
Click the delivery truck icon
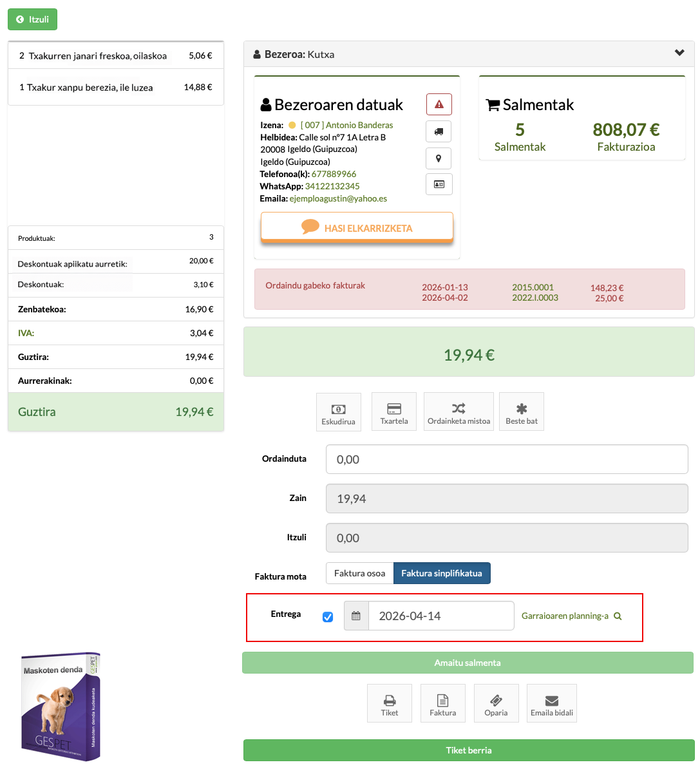click(439, 131)
